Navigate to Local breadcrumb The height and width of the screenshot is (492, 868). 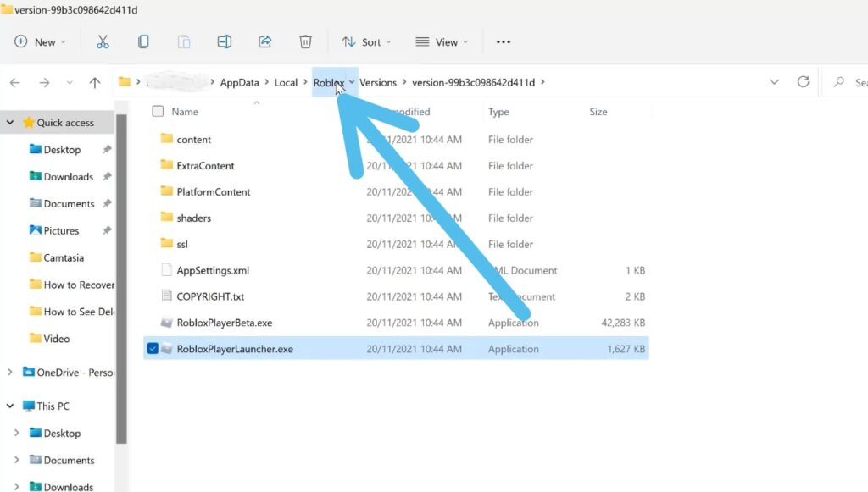(286, 82)
